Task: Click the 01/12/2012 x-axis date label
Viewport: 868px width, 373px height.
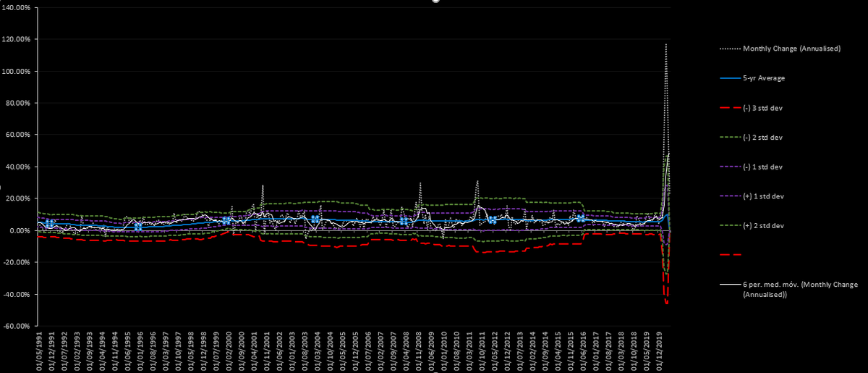Action: coord(508,351)
